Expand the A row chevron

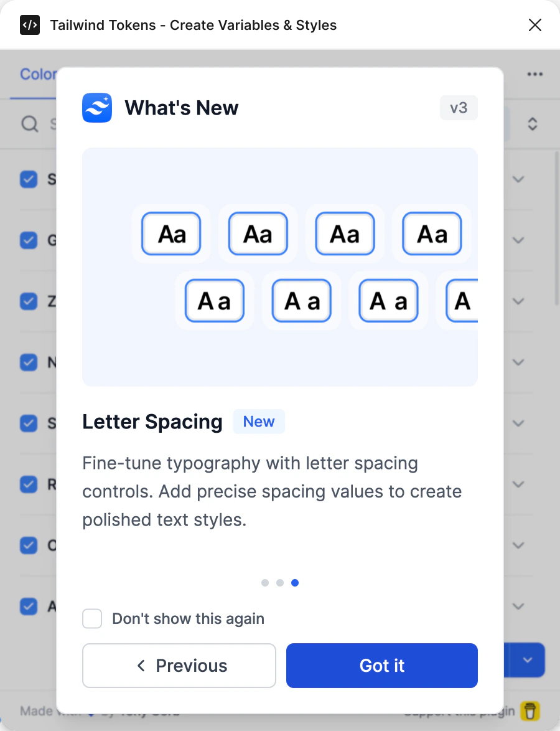tap(518, 606)
